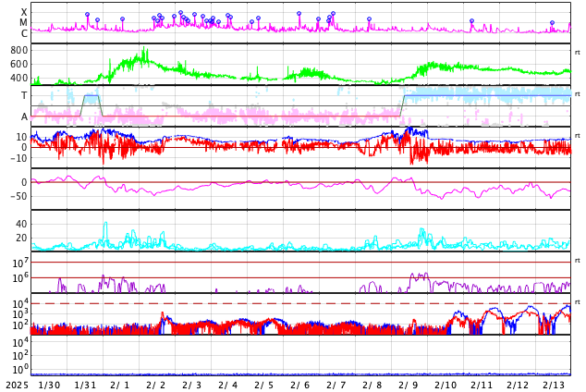Select the 800 tick label on green plot
Viewport: 586px width, 392px height.
[x=19, y=50]
